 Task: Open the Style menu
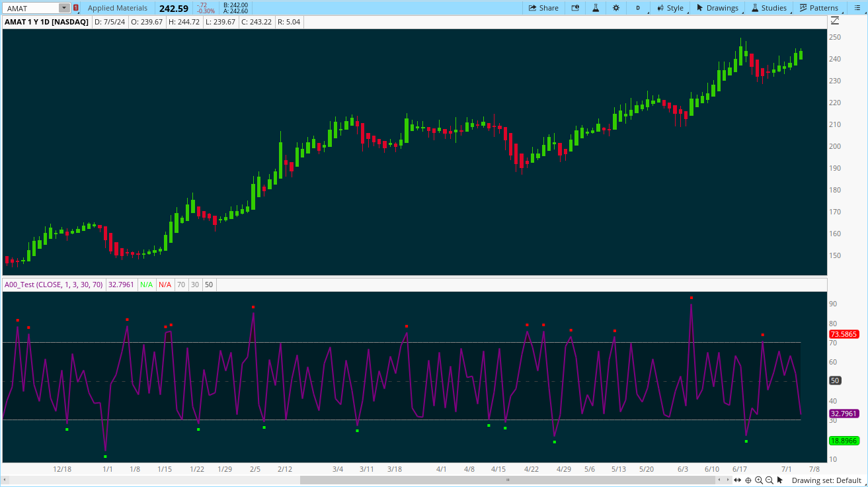click(670, 8)
